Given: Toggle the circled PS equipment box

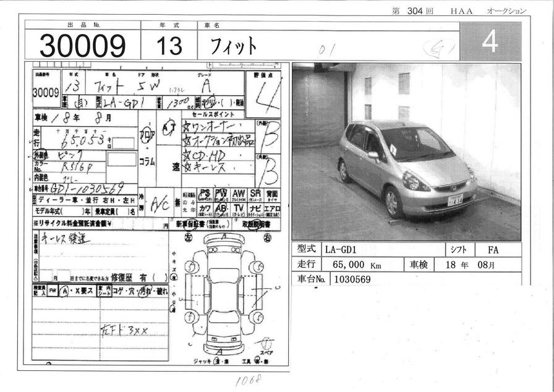Looking at the screenshot, I should [205, 195].
